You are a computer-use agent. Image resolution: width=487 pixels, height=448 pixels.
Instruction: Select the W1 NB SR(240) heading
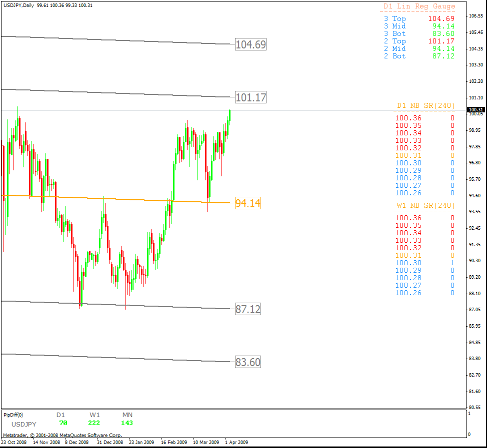pos(426,205)
